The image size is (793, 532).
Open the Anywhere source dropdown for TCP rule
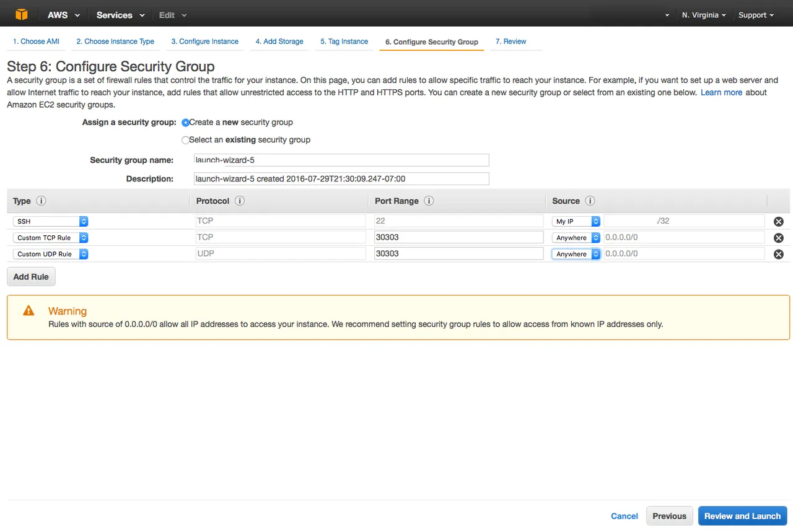coord(576,238)
